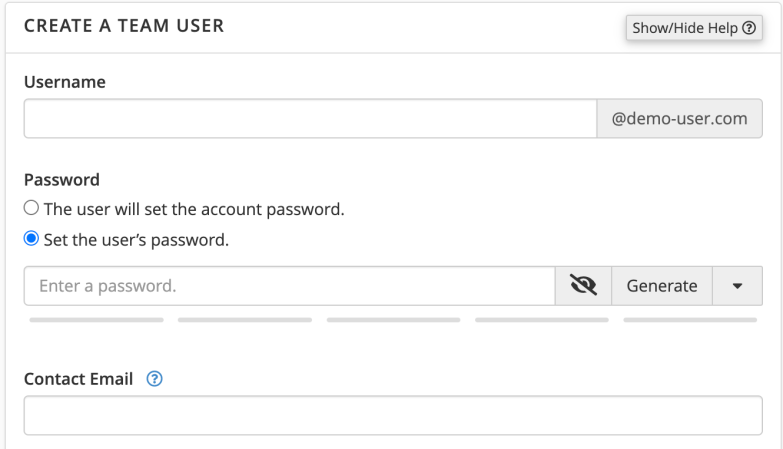Focus the Contact Email input box
The height and width of the screenshot is (449, 783).
393,416
